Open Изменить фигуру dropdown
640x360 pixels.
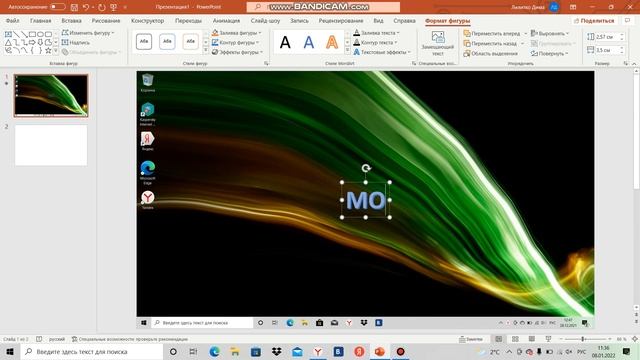pos(88,33)
